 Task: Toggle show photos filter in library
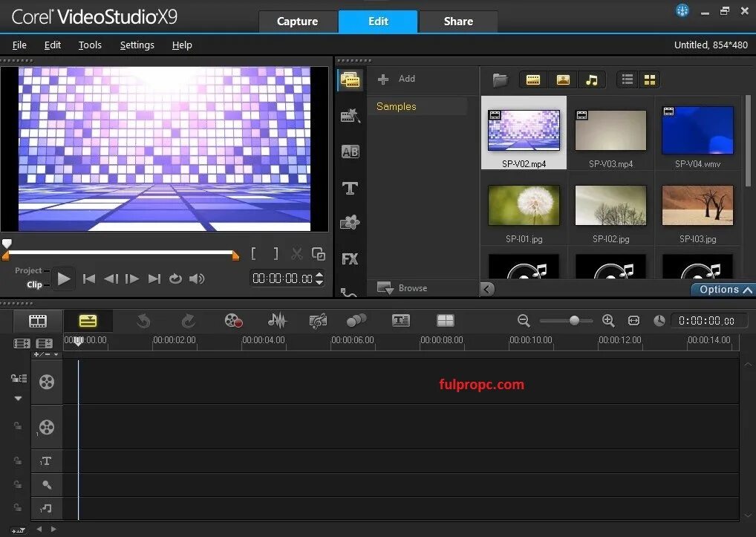[x=563, y=80]
